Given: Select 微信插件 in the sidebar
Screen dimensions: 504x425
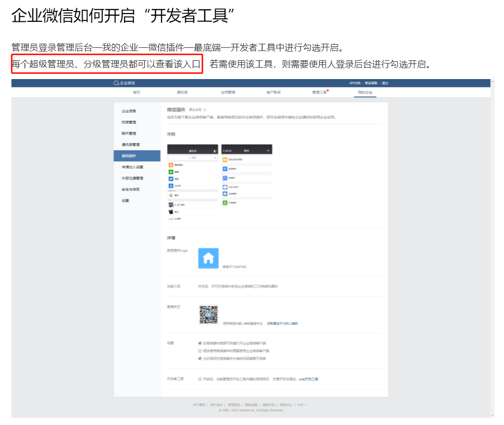Looking at the screenshot, I should click(137, 156).
